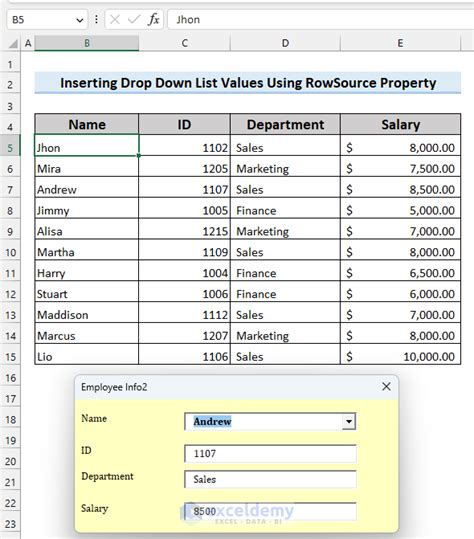Image resolution: width=474 pixels, height=539 pixels.
Task: Open the Name Box dropdown arrow
Action: (80, 20)
